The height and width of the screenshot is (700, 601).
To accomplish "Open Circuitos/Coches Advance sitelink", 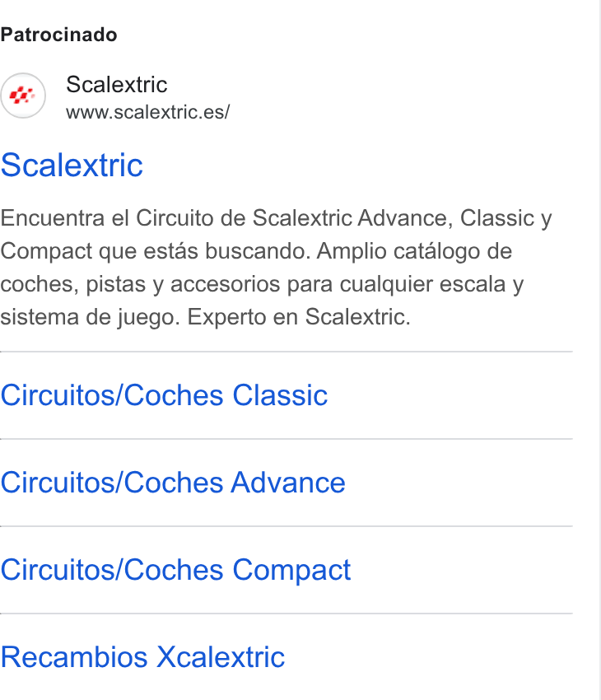I will tap(173, 483).
